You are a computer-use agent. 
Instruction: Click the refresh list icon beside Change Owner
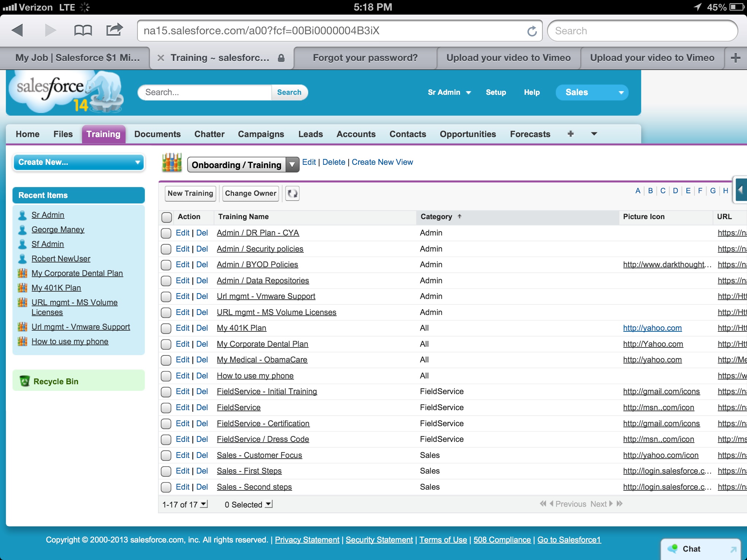(x=292, y=194)
